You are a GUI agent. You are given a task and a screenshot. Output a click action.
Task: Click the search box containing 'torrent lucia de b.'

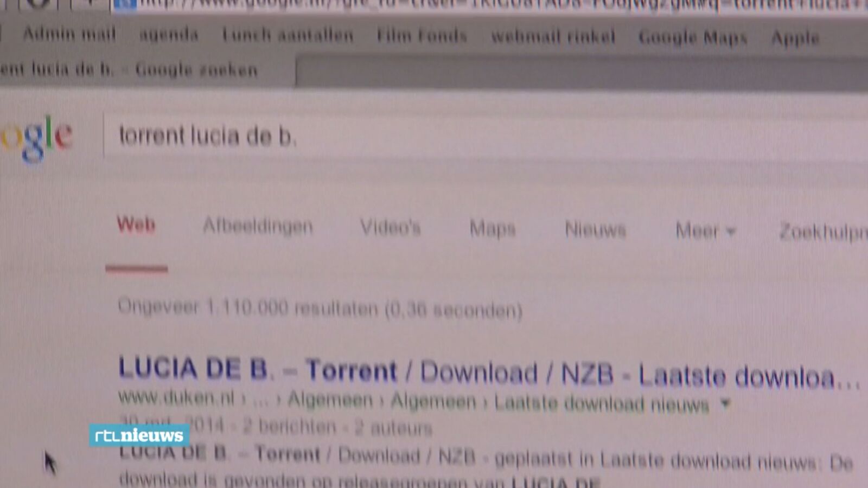(x=486, y=137)
